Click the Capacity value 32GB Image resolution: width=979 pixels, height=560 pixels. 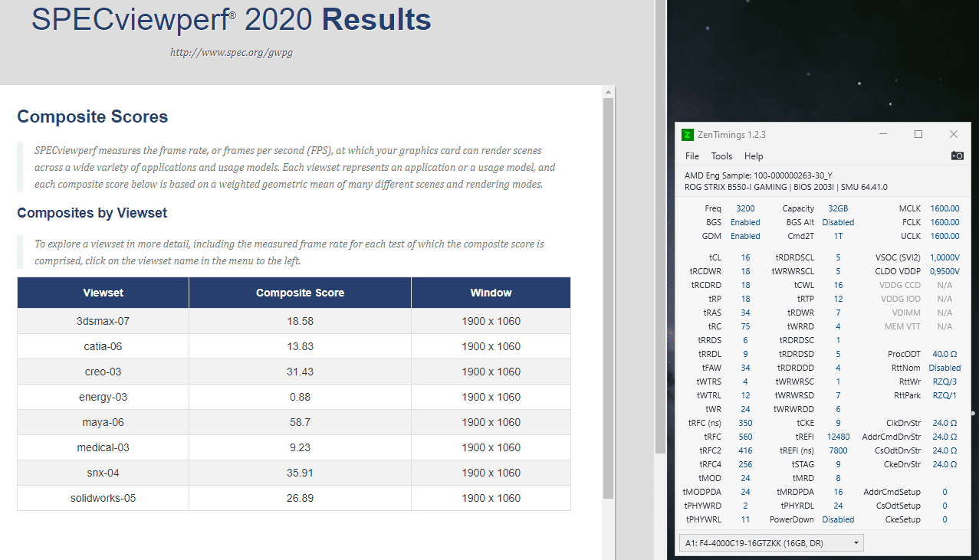pyautogui.click(x=838, y=208)
